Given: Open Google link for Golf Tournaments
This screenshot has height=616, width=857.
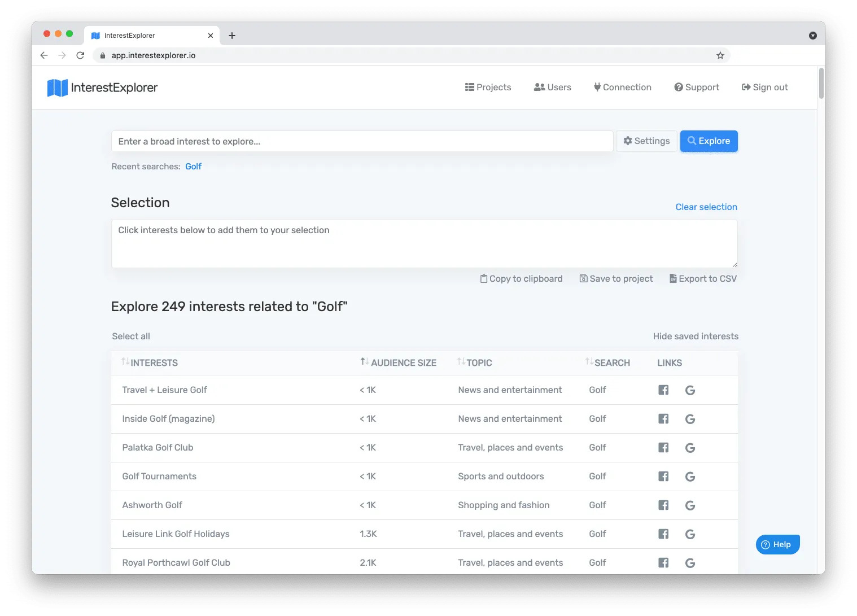Looking at the screenshot, I should pos(690,477).
